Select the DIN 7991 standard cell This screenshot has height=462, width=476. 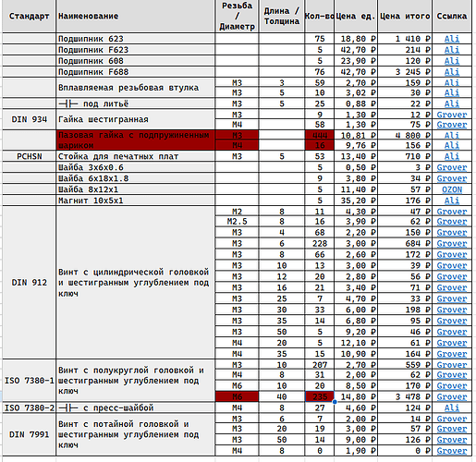(x=29, y=434)
